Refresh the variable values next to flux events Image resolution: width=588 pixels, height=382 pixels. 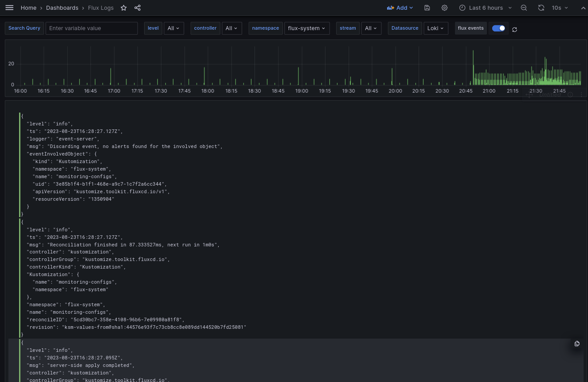tap(514, 29)
